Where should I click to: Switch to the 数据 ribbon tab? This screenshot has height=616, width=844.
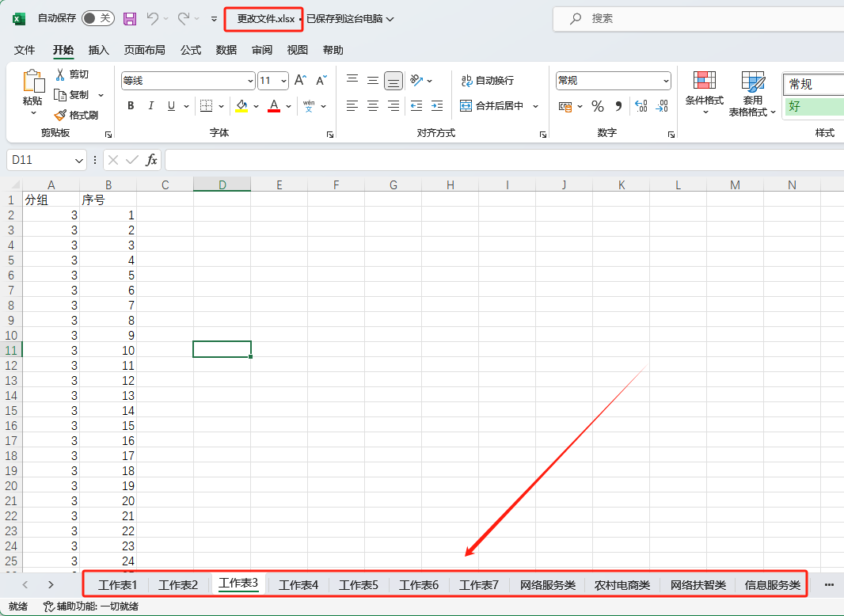[226, 49]
